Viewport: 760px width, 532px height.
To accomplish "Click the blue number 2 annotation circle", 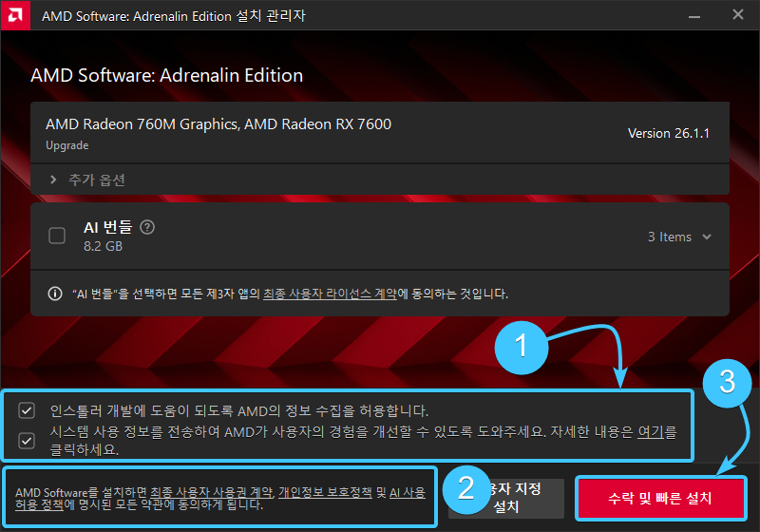I will (x=466, y=488).
